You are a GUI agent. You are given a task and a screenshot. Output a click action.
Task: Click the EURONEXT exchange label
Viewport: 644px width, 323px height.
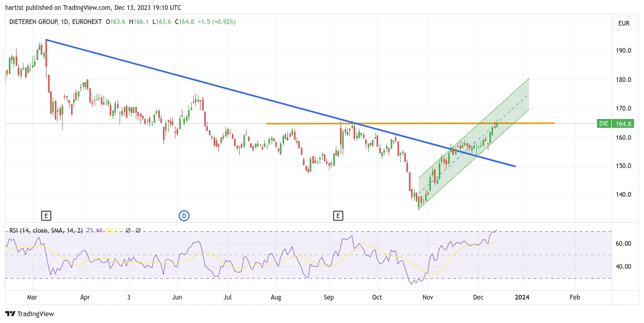pos(87,22)
